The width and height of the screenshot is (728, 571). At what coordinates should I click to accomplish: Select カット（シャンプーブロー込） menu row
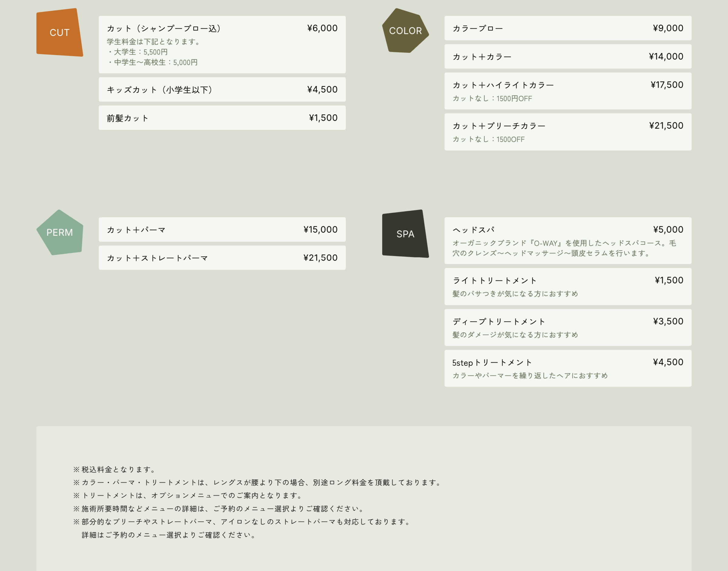[x=222, y=45]
